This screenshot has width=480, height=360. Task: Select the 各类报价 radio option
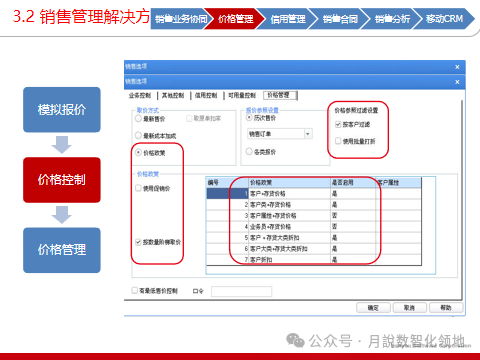coord(249,152)
